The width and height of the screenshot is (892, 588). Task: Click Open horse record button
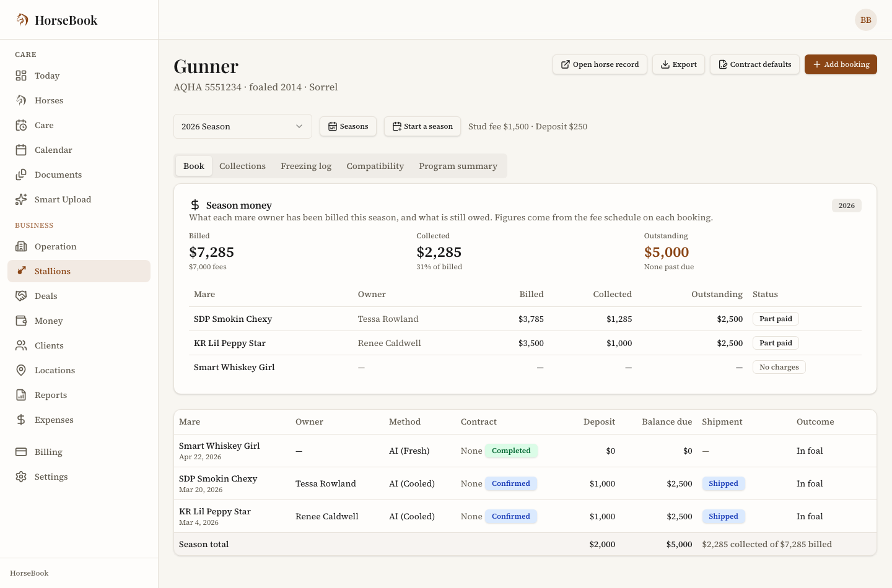point(600,64)
